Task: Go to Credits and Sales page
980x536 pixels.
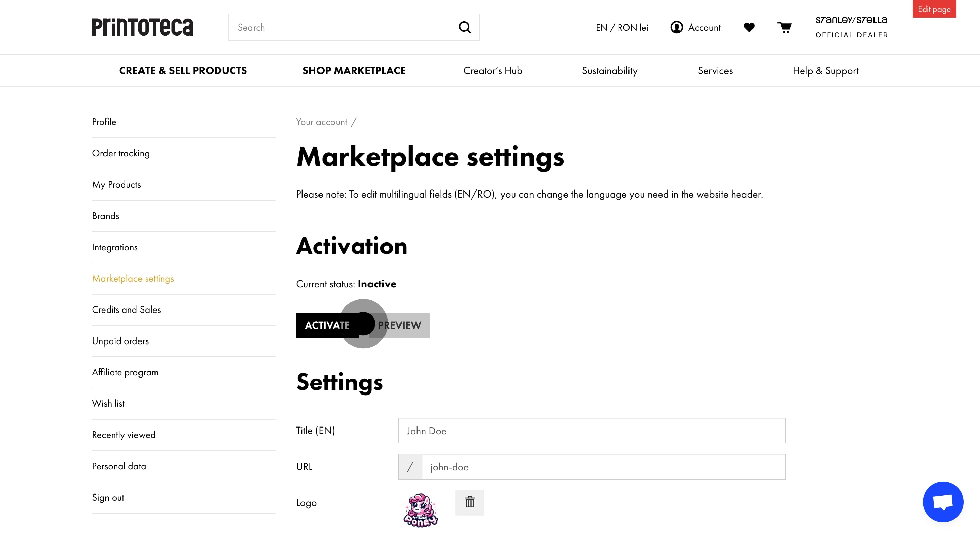Action: [x=126, y=310]
